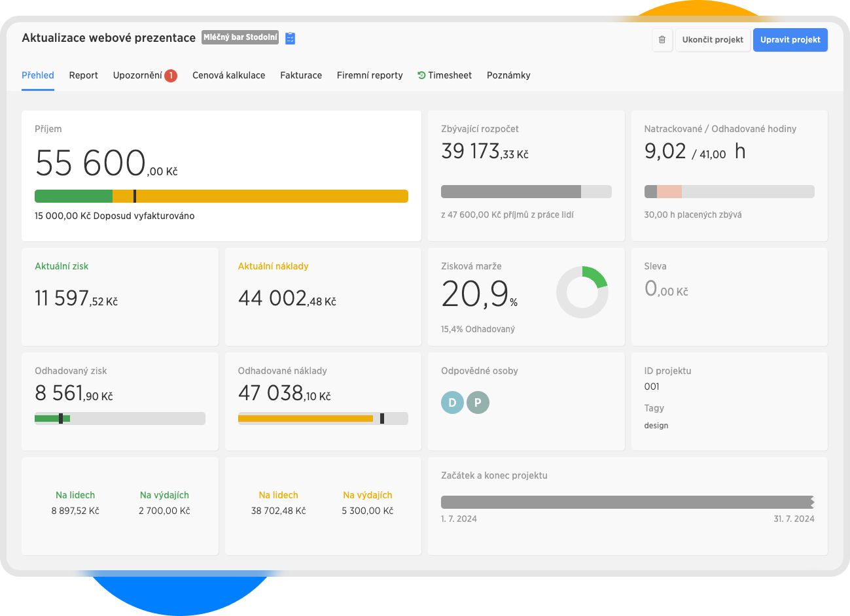Select the 'D' responsible person avatar
This screenshot has height=616, width=850.
tap(452, 403)
